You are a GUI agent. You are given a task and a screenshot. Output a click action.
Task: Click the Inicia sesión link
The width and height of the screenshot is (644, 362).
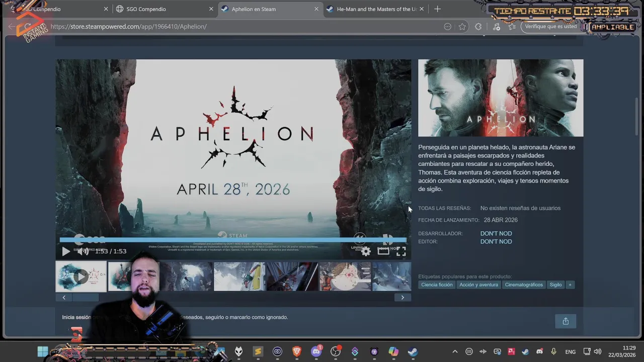(x=76, y=317)
